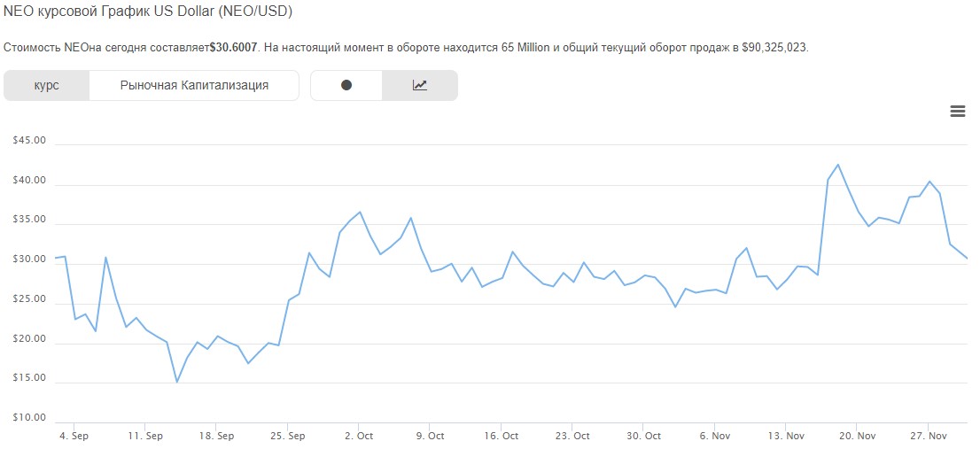The height and width of the screenshot is (449, 980).
Task: Switch to the "Рыночная Капитализация" tab
Action: 194,86
